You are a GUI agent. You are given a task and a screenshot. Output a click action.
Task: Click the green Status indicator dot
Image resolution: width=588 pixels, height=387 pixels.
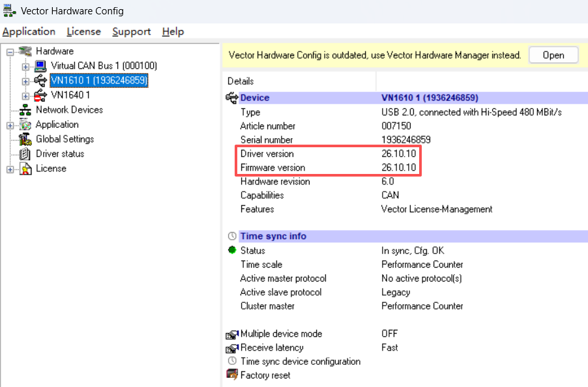point(232,250)
